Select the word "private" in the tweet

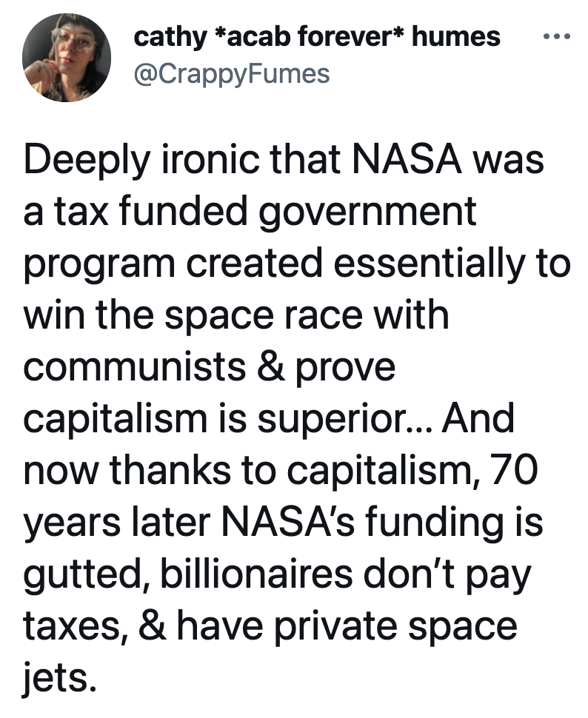(x=336, y=628)
